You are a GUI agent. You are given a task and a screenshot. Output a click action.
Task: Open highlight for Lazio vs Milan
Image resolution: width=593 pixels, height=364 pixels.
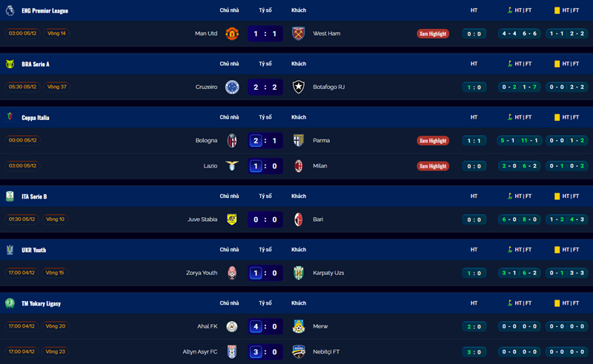click(x=433, y=166)
